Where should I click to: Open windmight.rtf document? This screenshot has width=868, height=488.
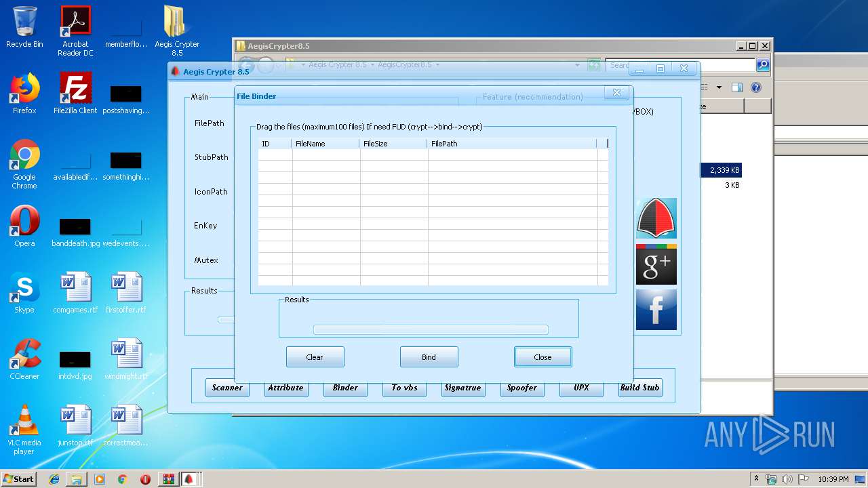click(x=126, y=359)
